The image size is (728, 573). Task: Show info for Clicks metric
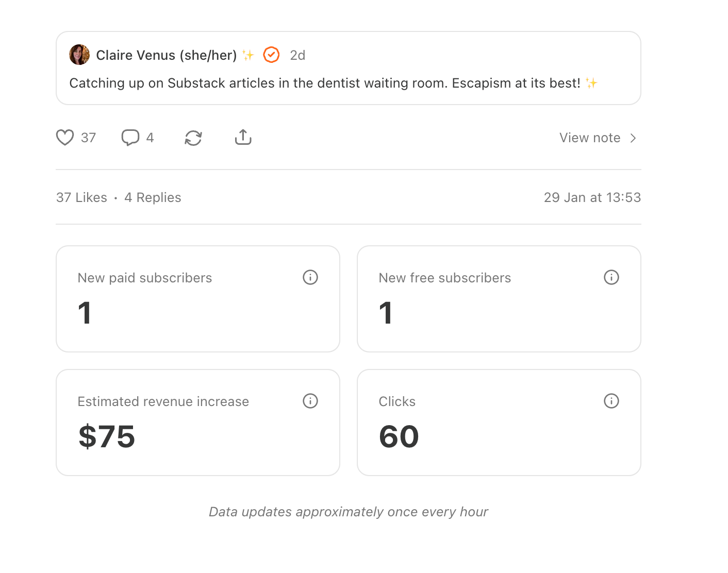coord(611,401)
